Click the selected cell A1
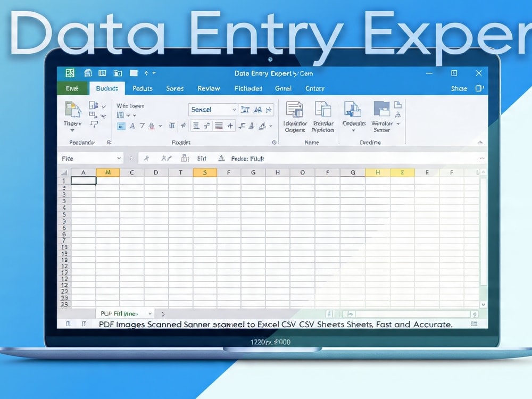The height and width of the screenshot is (399, 532). (x=84, y=181)
